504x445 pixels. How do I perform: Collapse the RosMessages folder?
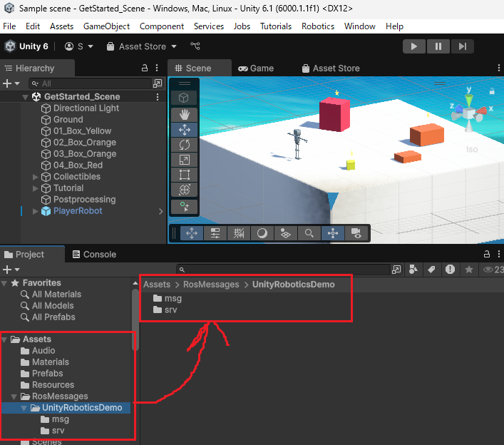pyautogui.click(x=14, y=397)
